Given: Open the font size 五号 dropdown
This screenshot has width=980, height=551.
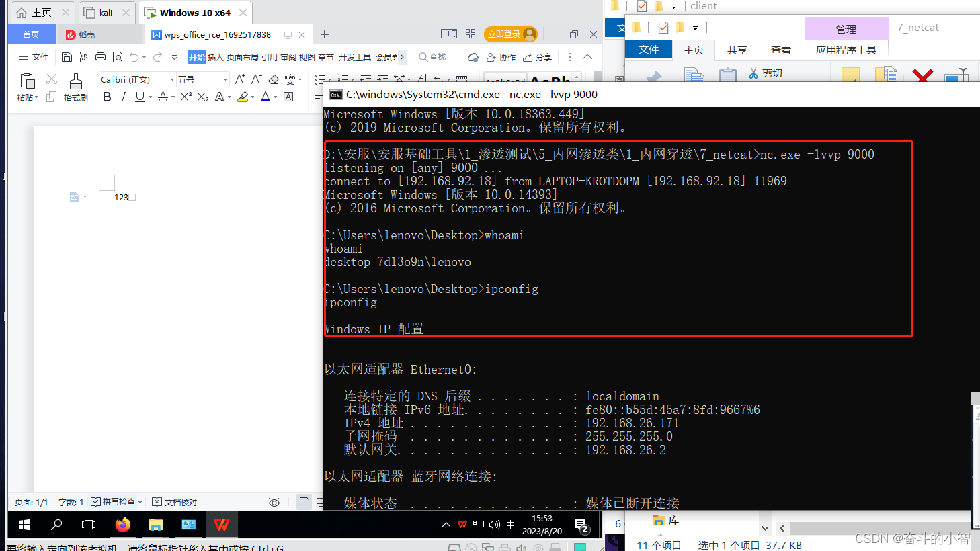Looking at the screenshot, I should (x=225, y=79).
